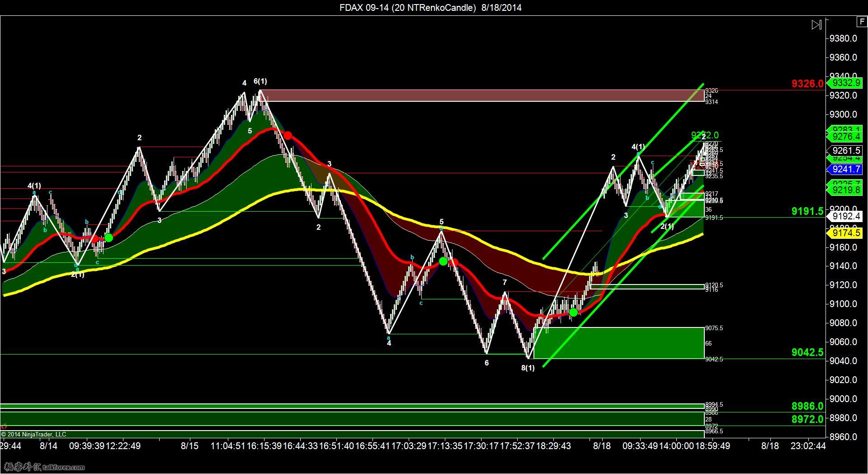Click the 9000.0 price axis label
868x474 pixels.
[x=843, y=399]
